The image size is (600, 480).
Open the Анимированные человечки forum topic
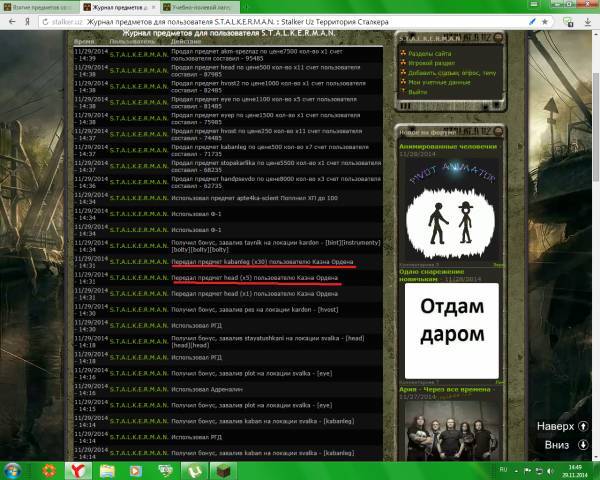(x=448, y=147)
